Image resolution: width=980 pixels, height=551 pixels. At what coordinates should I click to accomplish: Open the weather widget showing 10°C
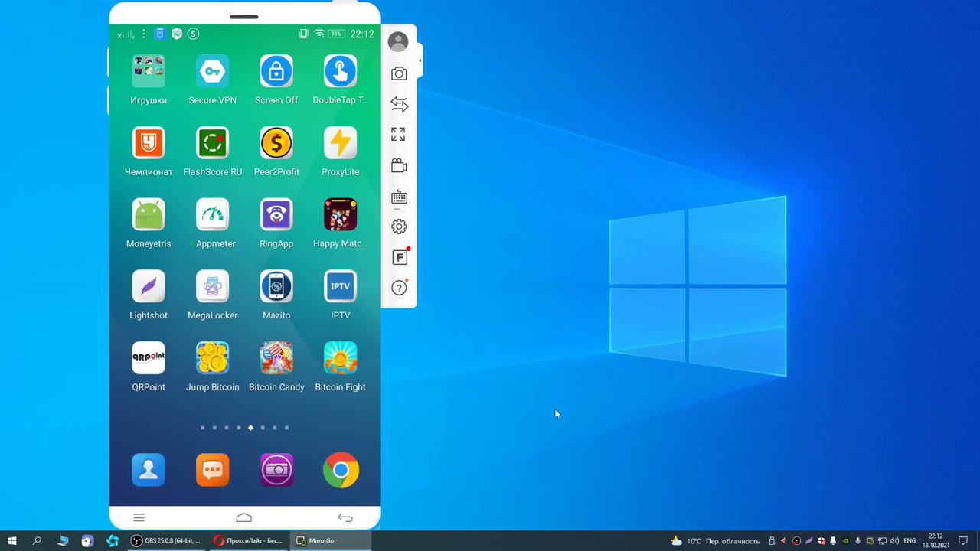pyautogui.click(x=715, y=541)
